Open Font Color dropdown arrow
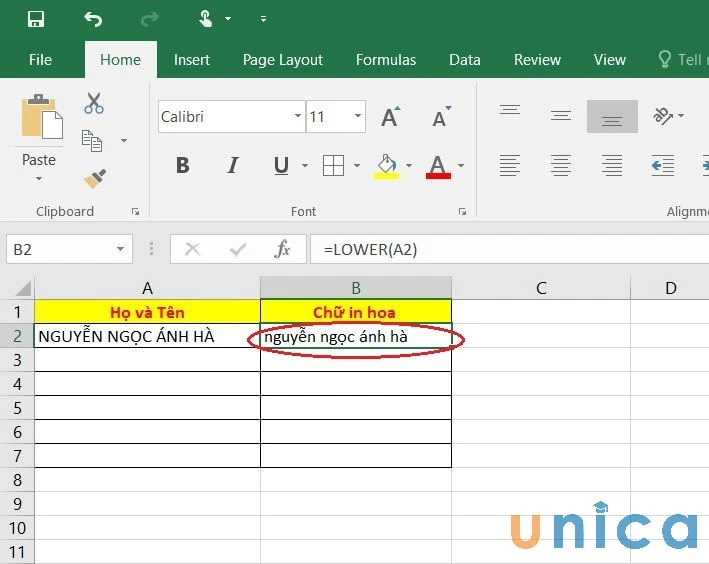The height and width of the screenshot is (564, 709). coord(461,166)
